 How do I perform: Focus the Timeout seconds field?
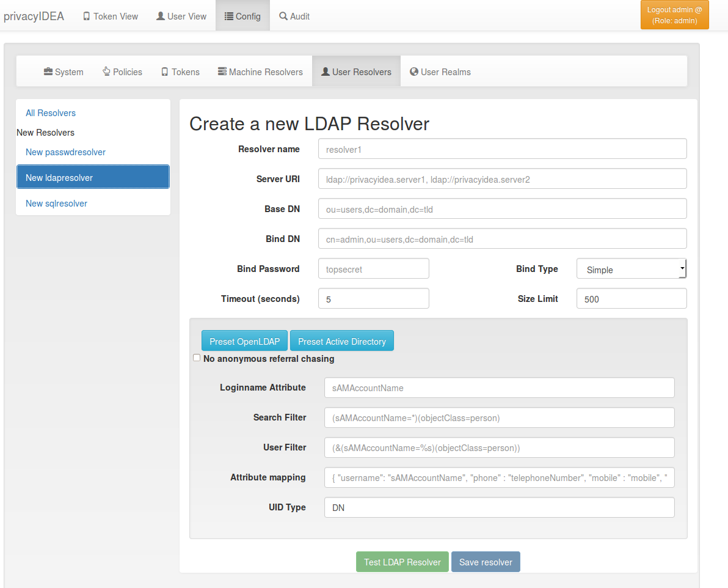[374, 298]
